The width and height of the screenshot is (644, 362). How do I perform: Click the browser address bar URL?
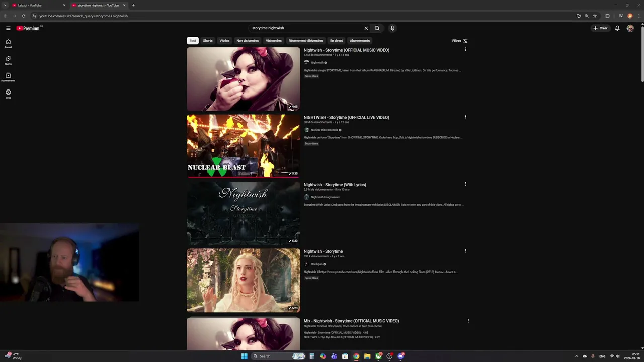point(84,16)
